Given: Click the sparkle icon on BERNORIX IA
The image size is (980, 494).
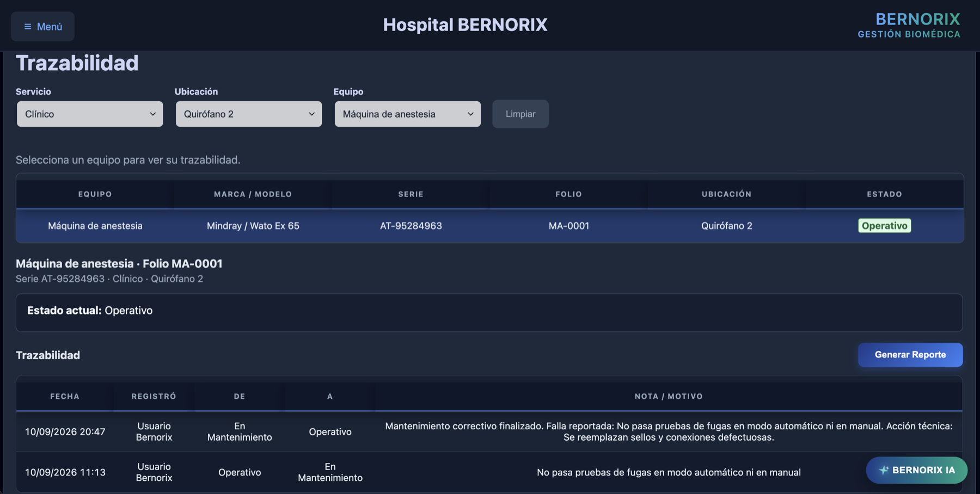Looking at the screenshot, I should tap(884, 470).
